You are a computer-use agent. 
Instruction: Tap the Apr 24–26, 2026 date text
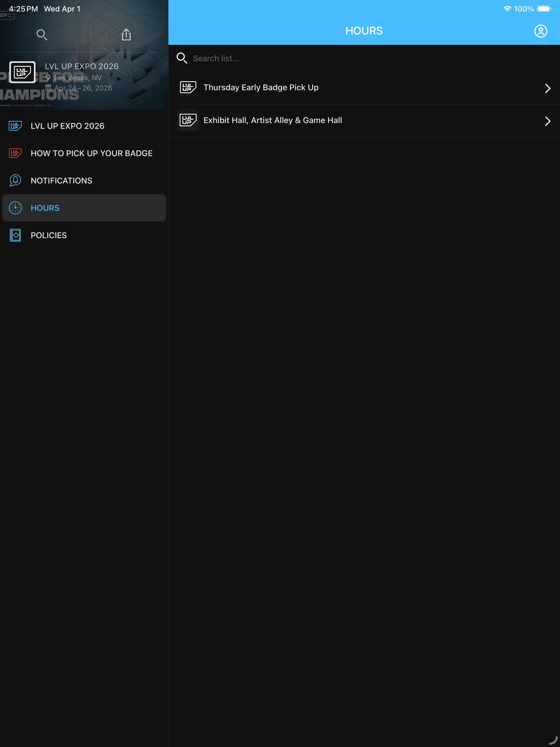(83, 88)
